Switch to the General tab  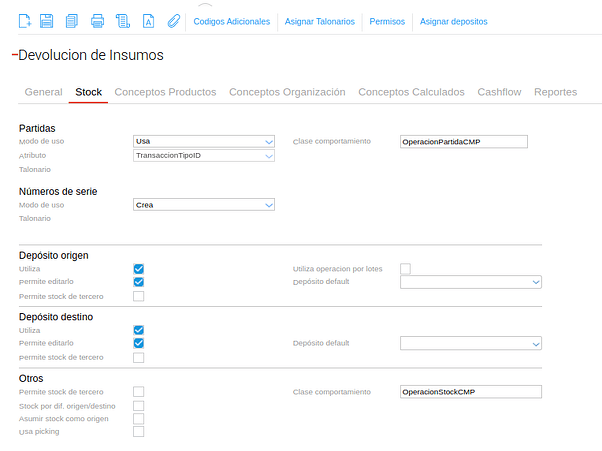[x=43, y=92]
